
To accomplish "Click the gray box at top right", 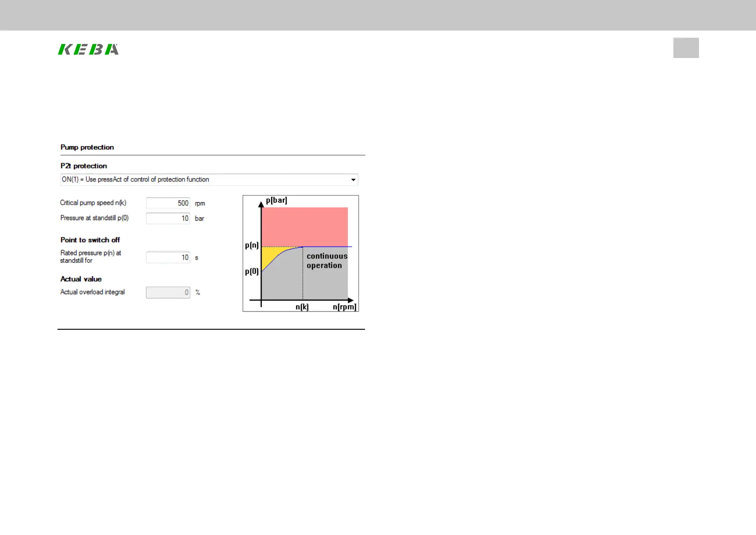I will coord(686,48).
